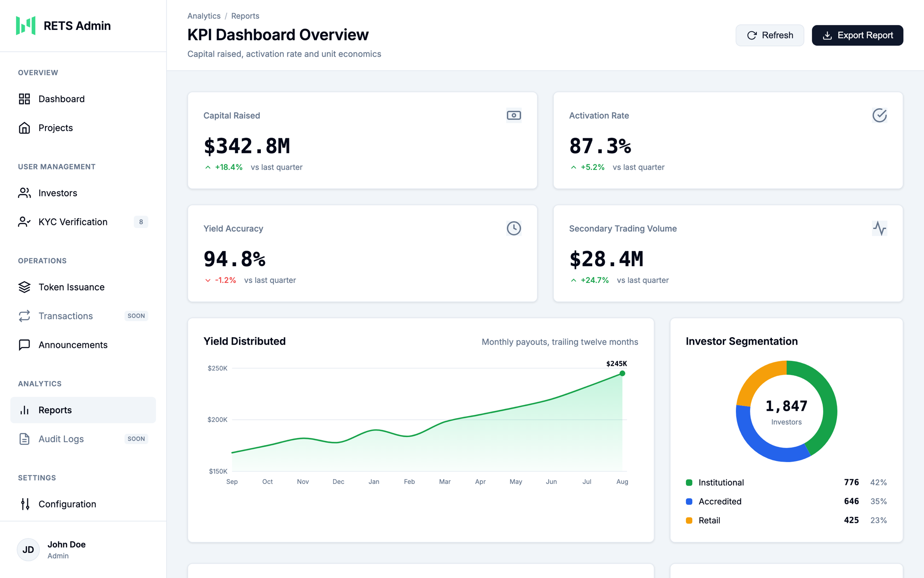Click the Configuration sliders icon
The height and width of the screenshot is (578, 924).
tap(24, 504)
